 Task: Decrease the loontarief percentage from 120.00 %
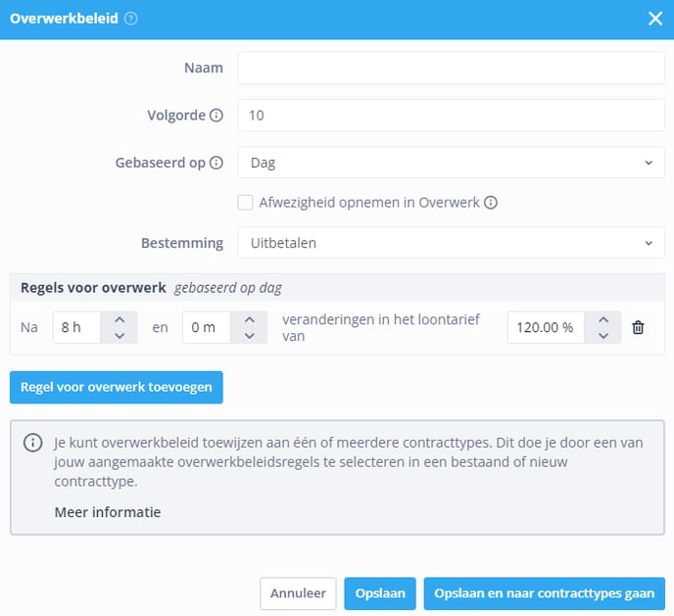tap(603, 336)
